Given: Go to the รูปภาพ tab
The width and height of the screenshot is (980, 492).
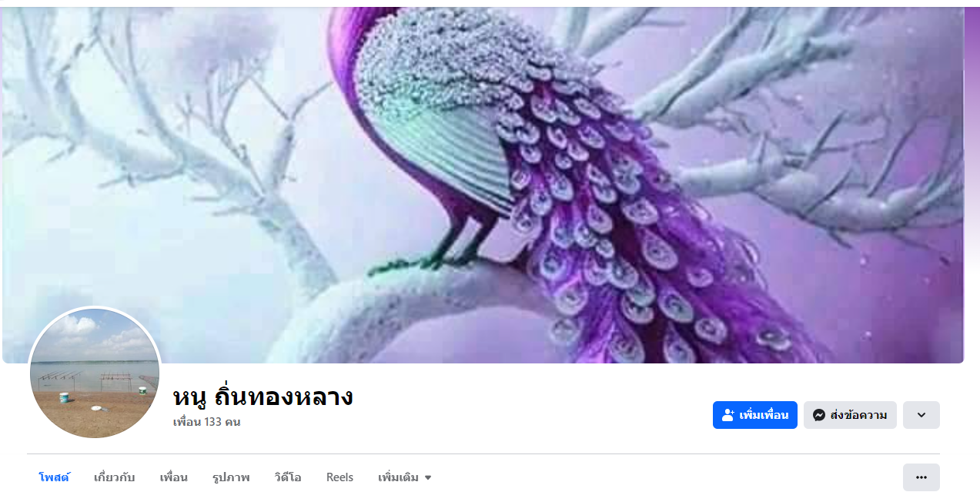Looking at the screenshot, I should coord(231,477).
